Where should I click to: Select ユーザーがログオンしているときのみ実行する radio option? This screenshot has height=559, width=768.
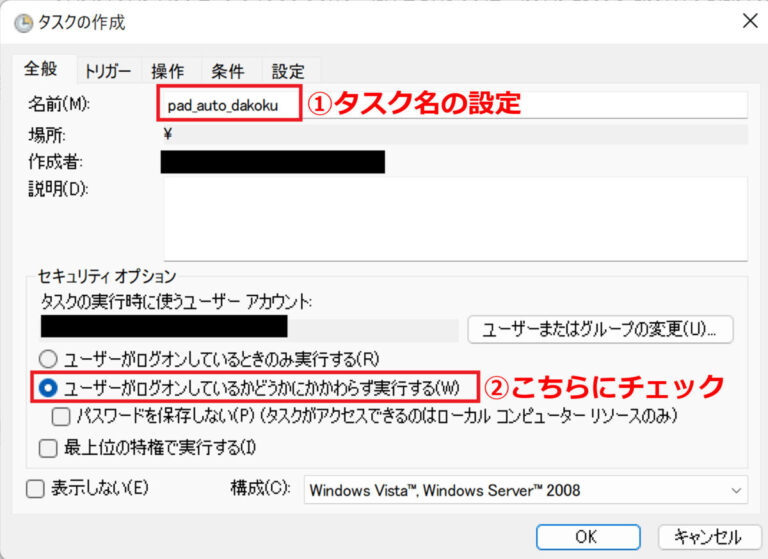(48, 358)
